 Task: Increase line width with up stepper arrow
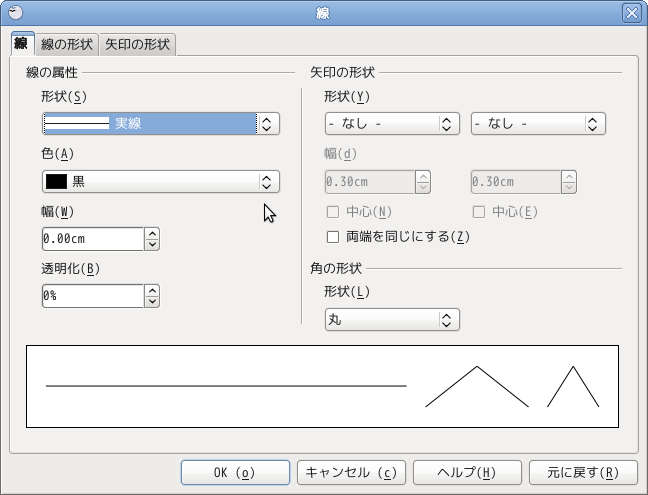[152, 234]
